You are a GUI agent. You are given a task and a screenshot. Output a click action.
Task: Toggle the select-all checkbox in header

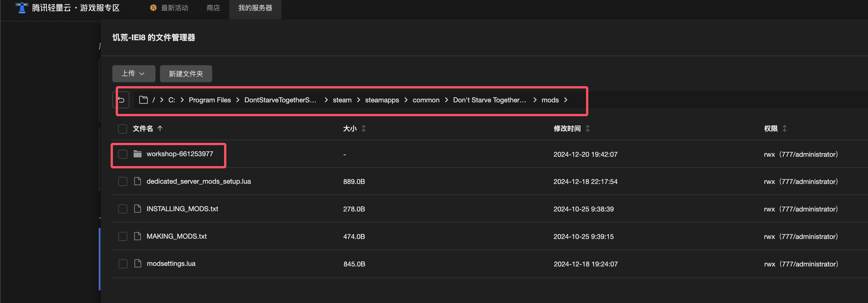(x=123, y=129)
